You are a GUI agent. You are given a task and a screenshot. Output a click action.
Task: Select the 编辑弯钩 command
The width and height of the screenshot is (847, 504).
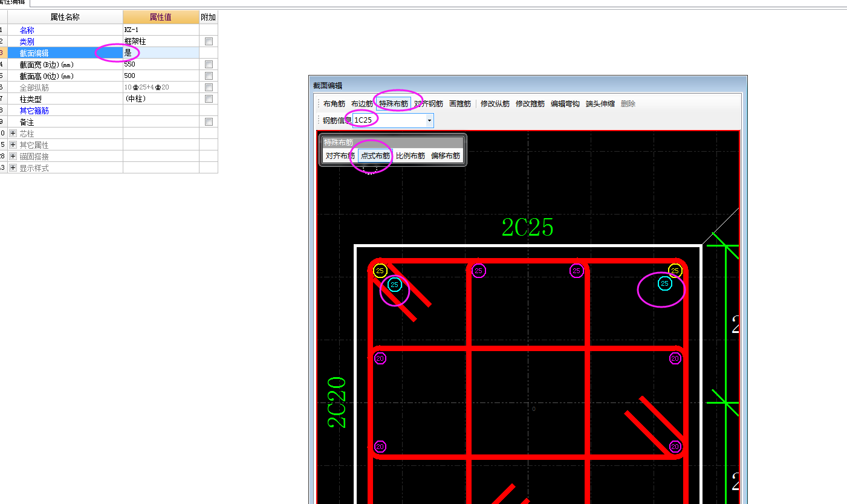pyautogui.click(x=565, y=104)
